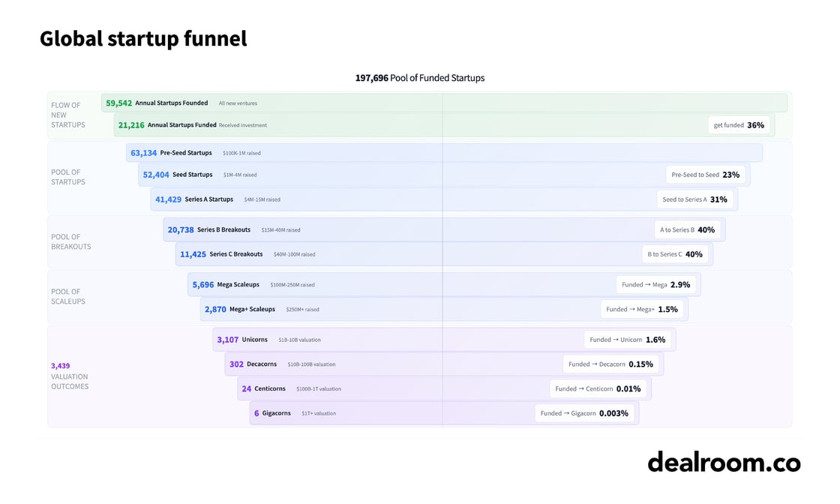Click the 'Global startup funnel' title

click(x=143, y=39)
